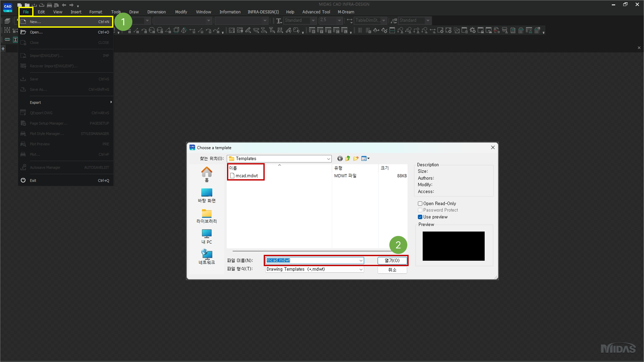Open the 홈 (Home) location
This screenshot has width=644, height=362.
click(x=207, y=174)
